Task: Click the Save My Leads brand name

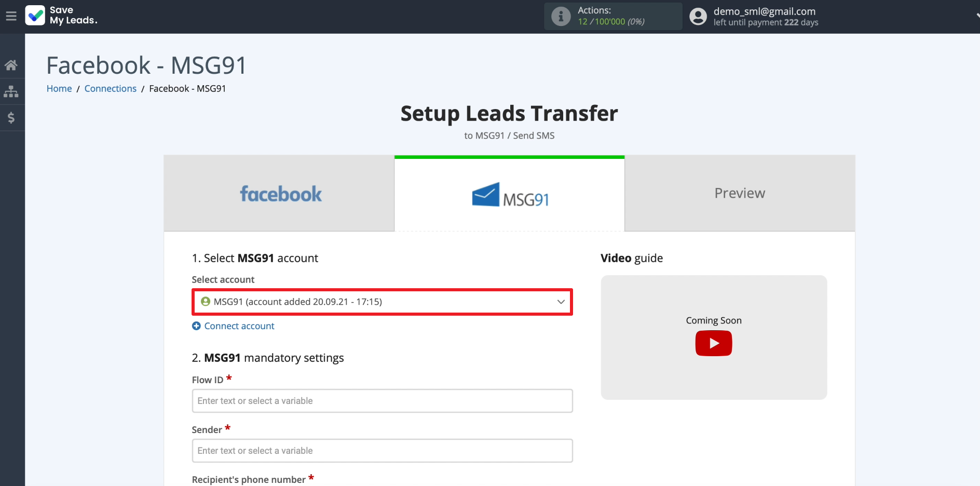Action: click(73, 16)
